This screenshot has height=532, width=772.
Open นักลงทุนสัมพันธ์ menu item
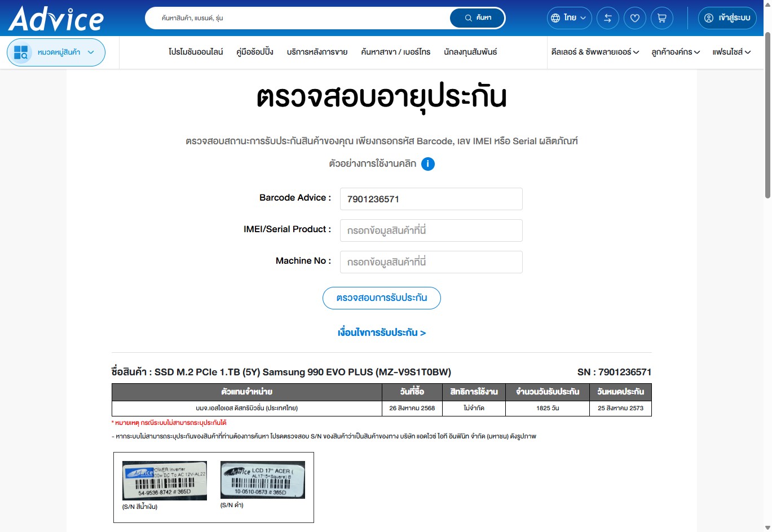(470, 52)
